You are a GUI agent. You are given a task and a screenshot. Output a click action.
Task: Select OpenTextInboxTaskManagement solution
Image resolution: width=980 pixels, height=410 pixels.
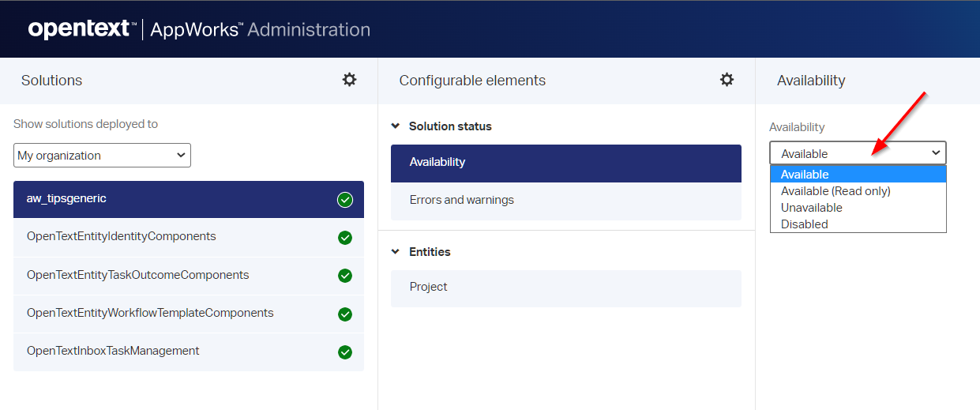189,351
